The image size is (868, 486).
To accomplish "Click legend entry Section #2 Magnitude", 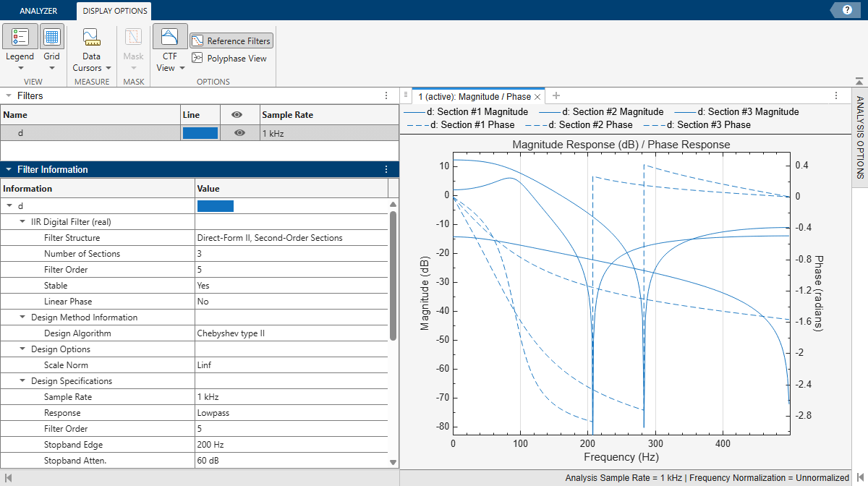I will (602, 112).
